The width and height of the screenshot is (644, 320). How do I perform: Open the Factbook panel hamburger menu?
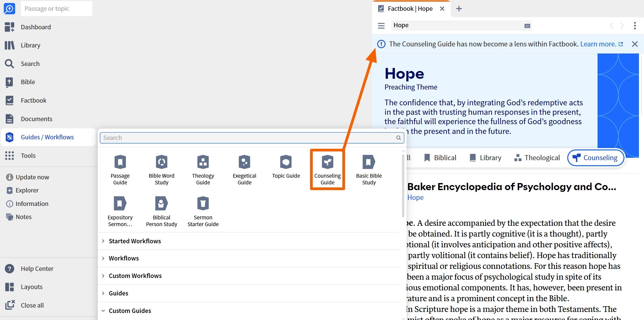[381, 26]
